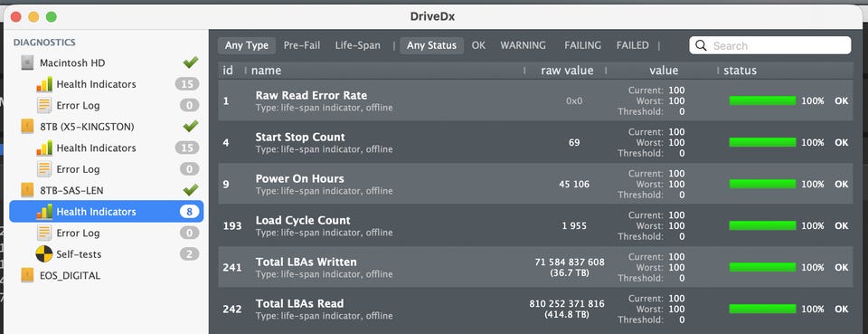868x334 pixels.
Task: Click the green status bar for Total LBAs Read
Action: tap(763, 309)
